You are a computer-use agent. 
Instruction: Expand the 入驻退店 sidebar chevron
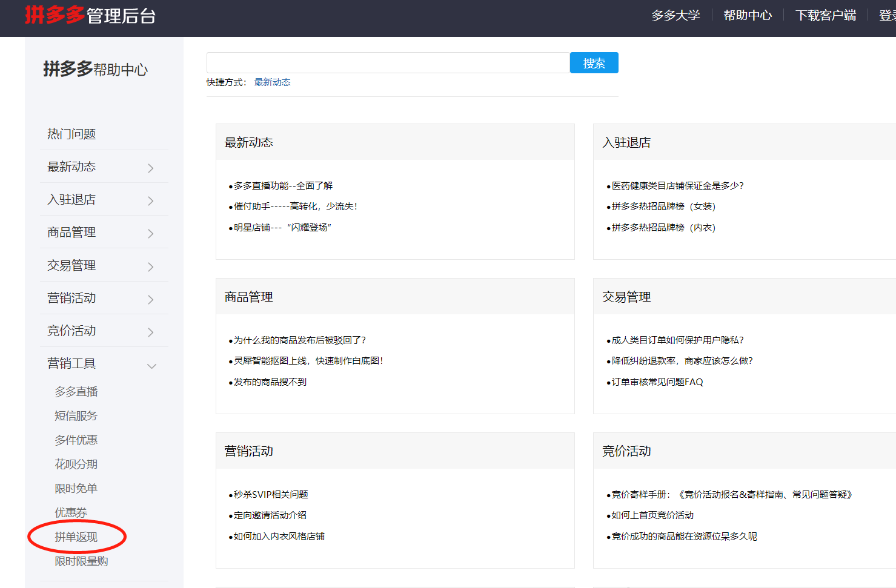point(151,200)
